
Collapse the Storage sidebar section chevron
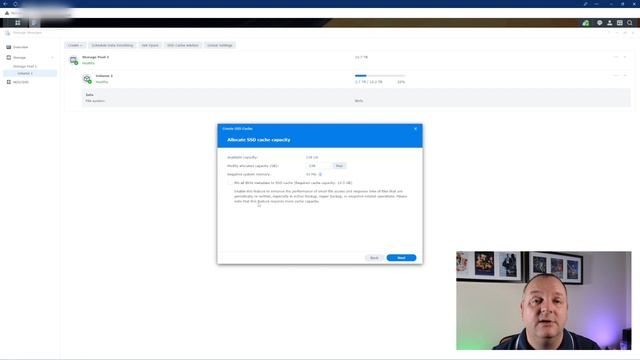52,58
